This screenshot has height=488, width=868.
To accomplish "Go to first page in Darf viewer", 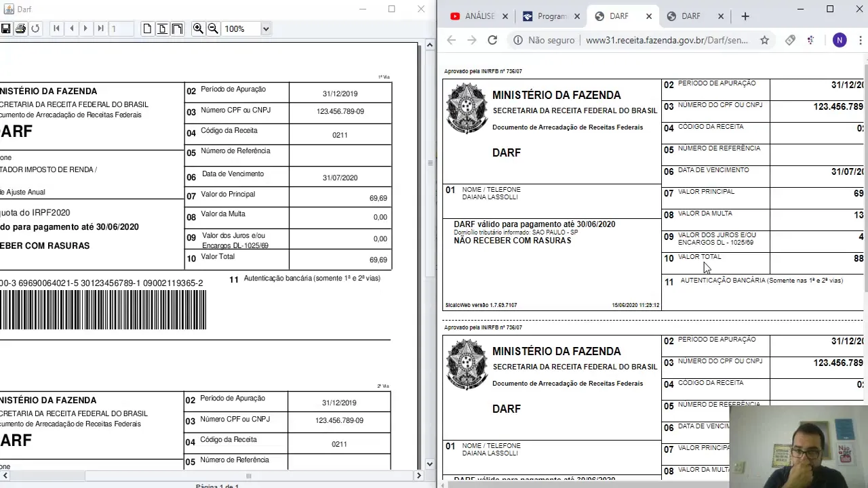I will (56, 28).
